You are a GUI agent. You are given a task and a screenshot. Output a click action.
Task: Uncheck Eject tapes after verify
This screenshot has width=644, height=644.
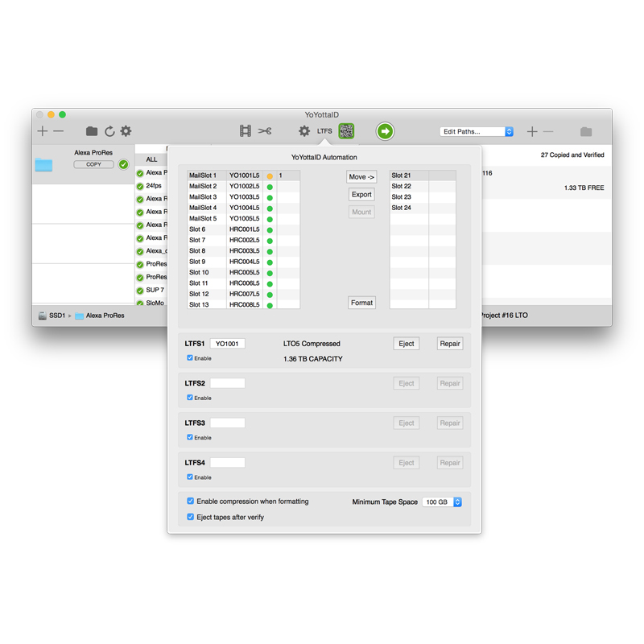(x=190, y=516)
